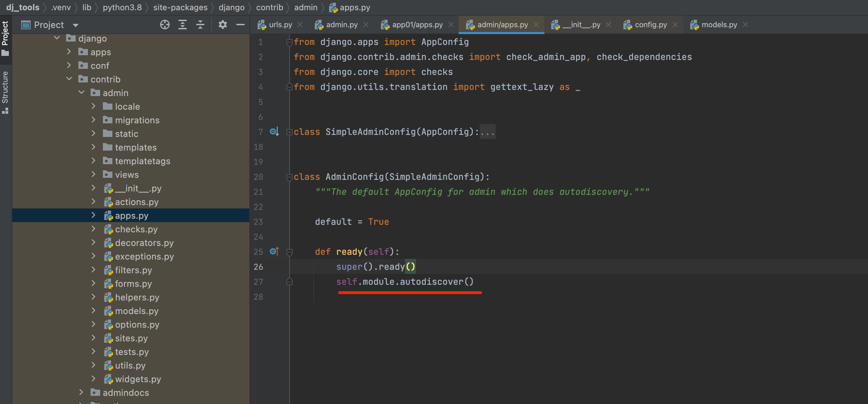868x404 pixels.
Task: Select sites.py in project tree
Action: [x=131, y=338]
